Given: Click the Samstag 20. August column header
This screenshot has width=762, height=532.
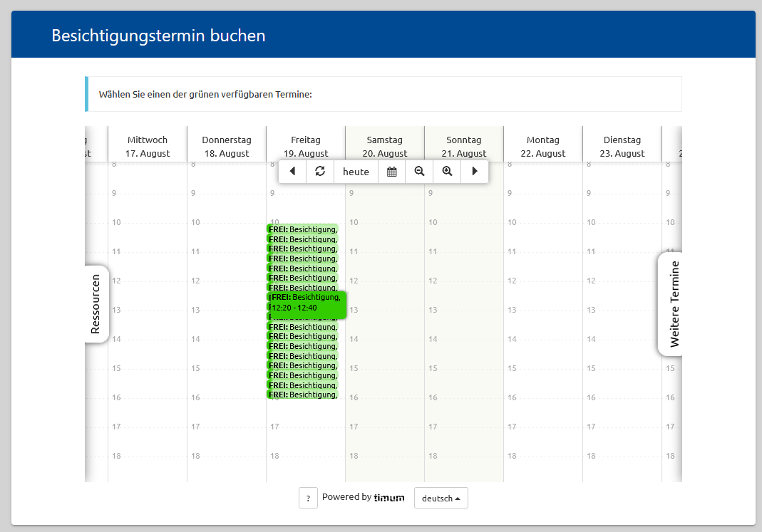Looking at the screenshot, I should tap(385, 146).
